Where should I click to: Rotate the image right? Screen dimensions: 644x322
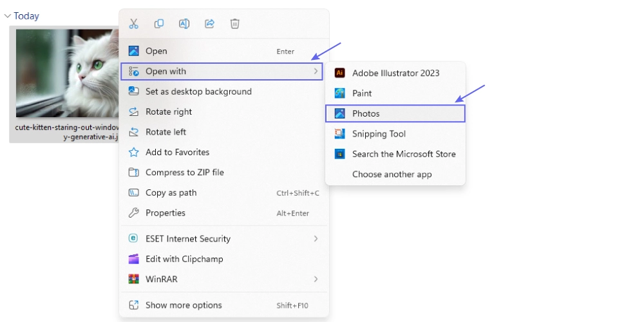(x=169, y=112)
